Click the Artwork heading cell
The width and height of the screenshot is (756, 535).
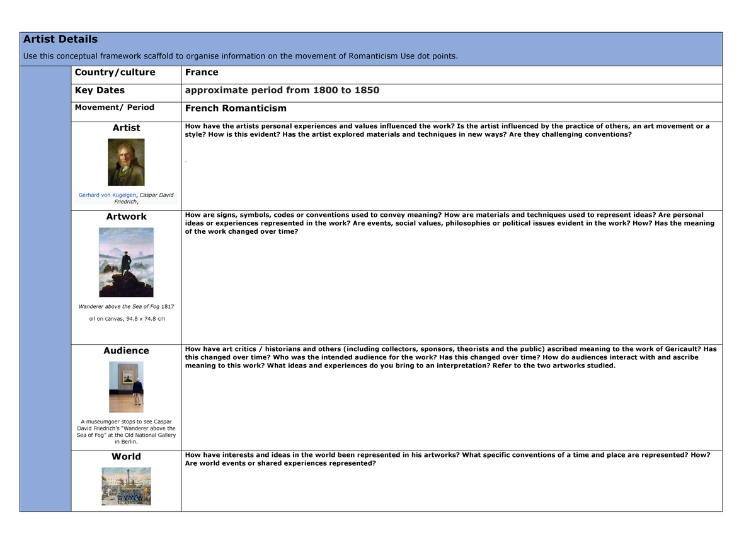[127, 216]
